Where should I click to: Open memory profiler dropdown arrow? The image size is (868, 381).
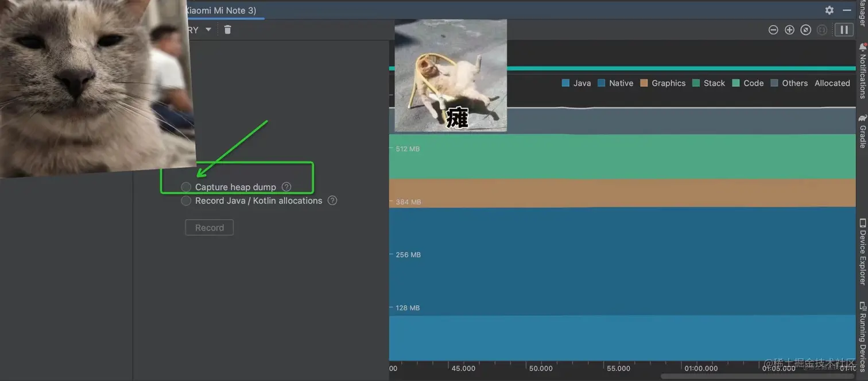(208, 30)
